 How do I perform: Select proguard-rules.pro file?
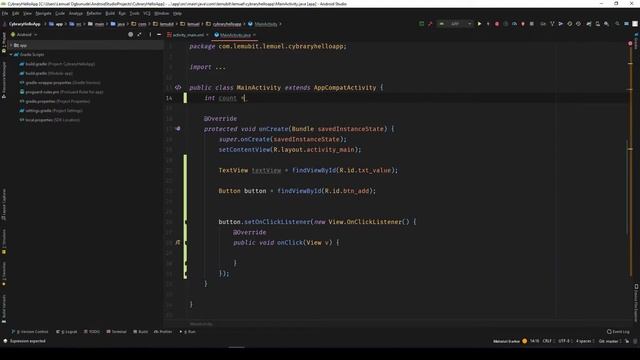pos(61,92)
